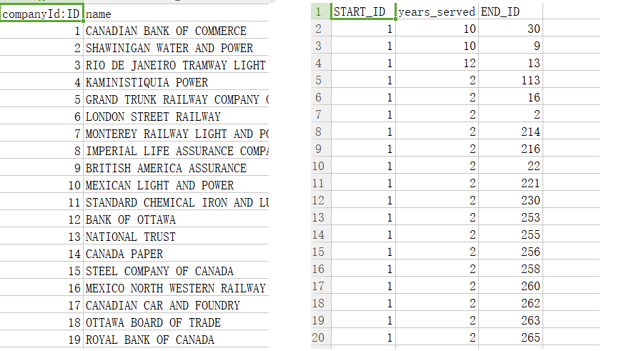The height and width of the screenshot is (351, 644).
Task: Select the RIO DE JANEIRO TRAMWAY LIGHT cell
Action: pyautogui.click(x=177, y=65)
